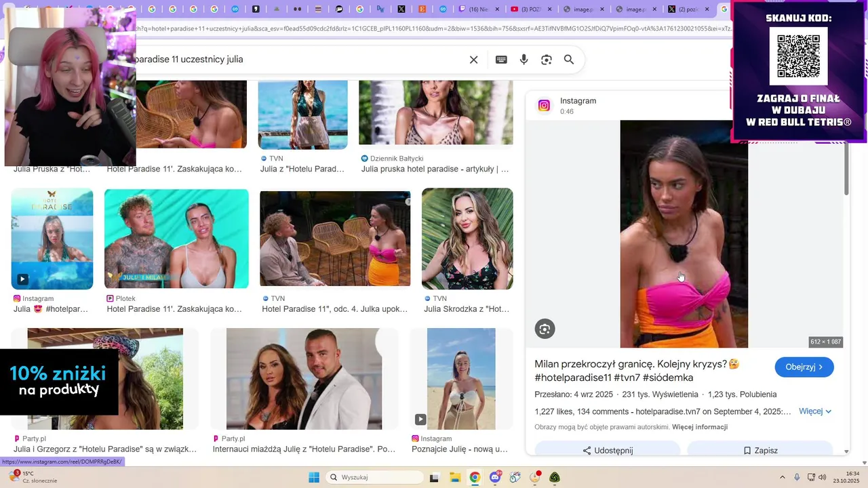Viewport: 868px width, 488px height.
Task: Open Google Lens camera search icon
Action: (x=547, y=60)
